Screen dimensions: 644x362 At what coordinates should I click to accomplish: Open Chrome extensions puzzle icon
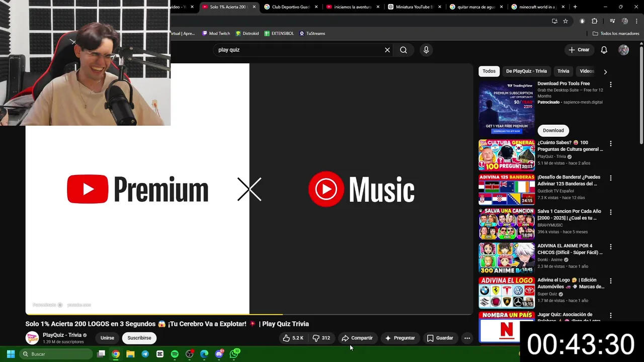pos(594,21)
